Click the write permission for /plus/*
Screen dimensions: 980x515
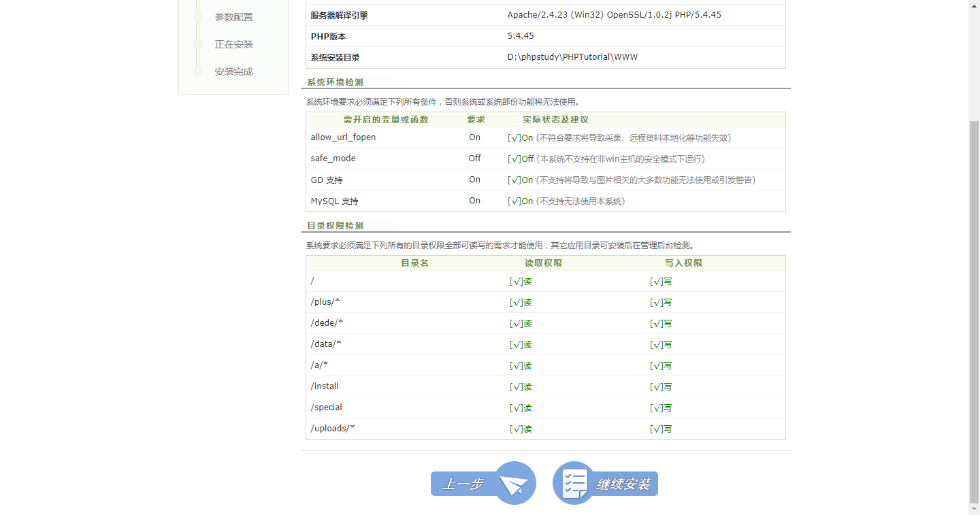[x=661, y=302]
